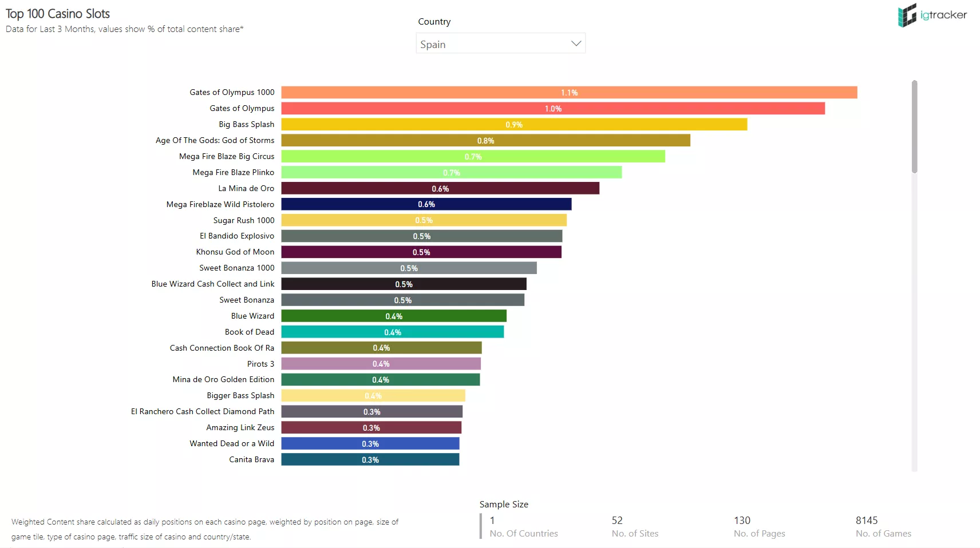Click the Top 100 Casino Slots title

click(58, 14)
